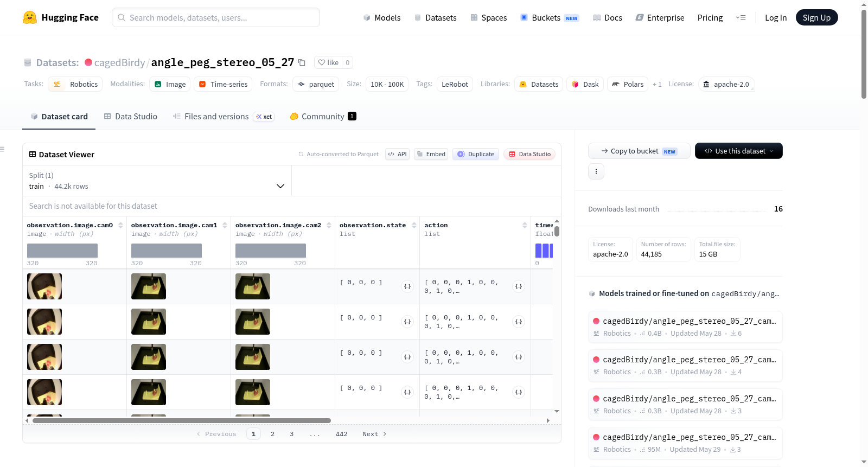868x467 pixels.
Task: Click the Embed button
Action: coord(431,154)
